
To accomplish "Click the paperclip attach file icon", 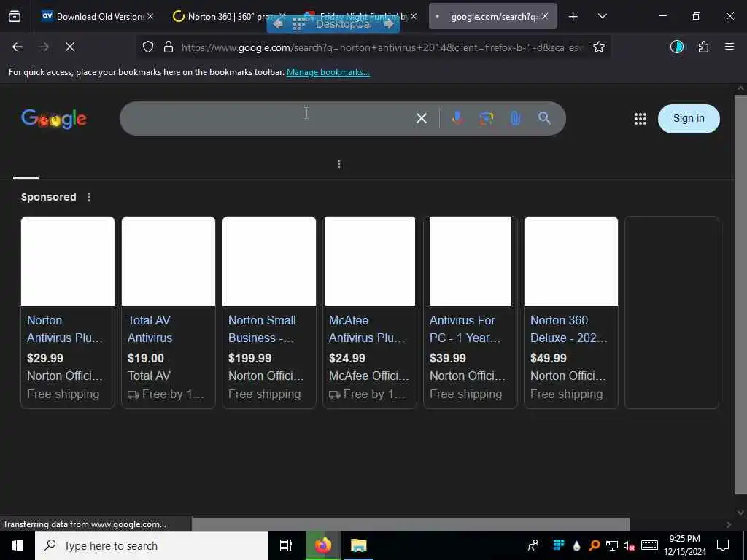I will (x=515, y=118).
